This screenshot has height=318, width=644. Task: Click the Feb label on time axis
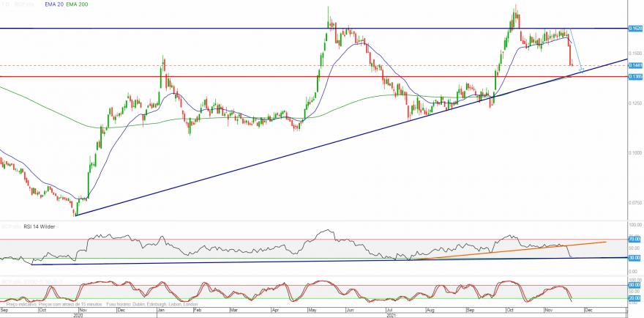click(198, 310)
